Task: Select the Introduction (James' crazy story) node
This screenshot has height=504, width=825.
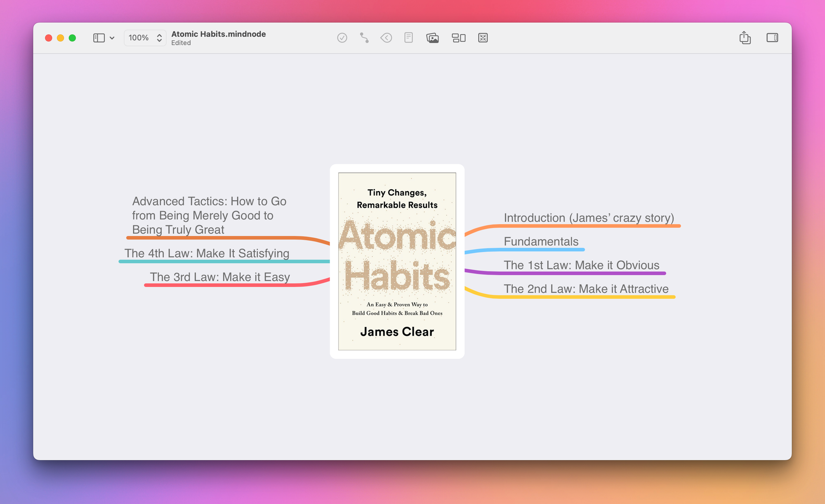Action: click(x=589, y=218)
